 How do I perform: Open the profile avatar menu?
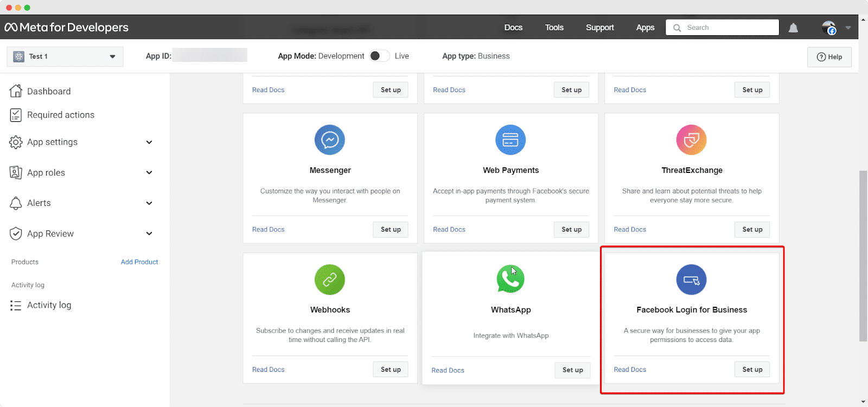(829, 28)
